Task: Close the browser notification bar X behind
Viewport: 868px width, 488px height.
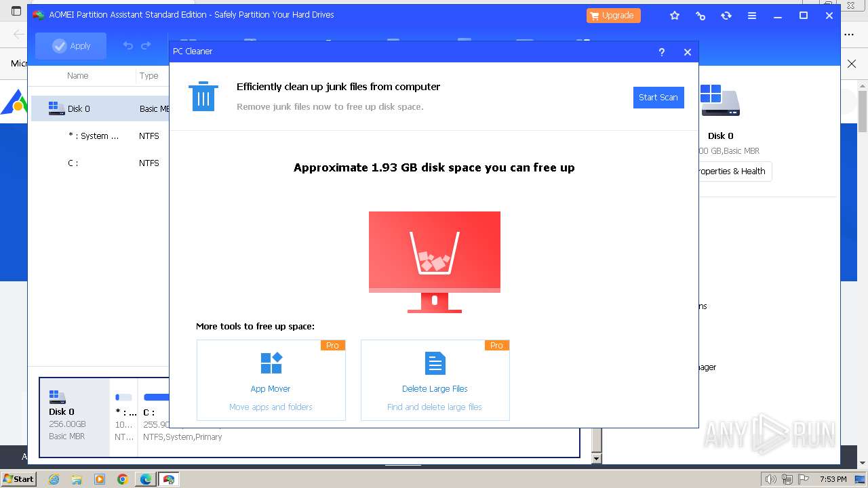Action: (x=852, y=64)
